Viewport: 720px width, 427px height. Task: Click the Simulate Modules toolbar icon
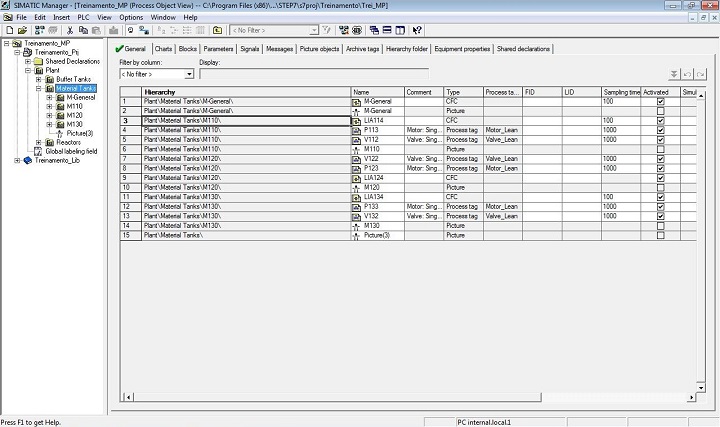[x=357, y=30]
